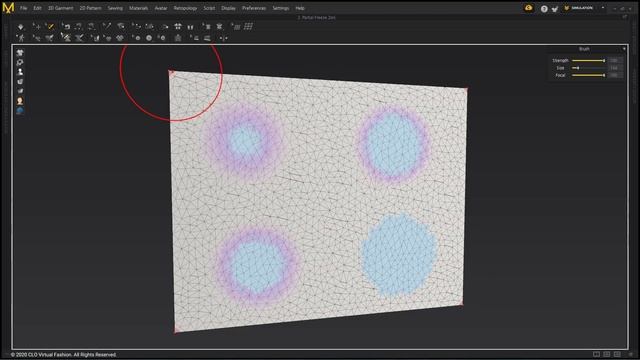The image size is (640, 360).
Task: Click the four-arrow gizmo toolbar icon
Action: click(178, 27)
